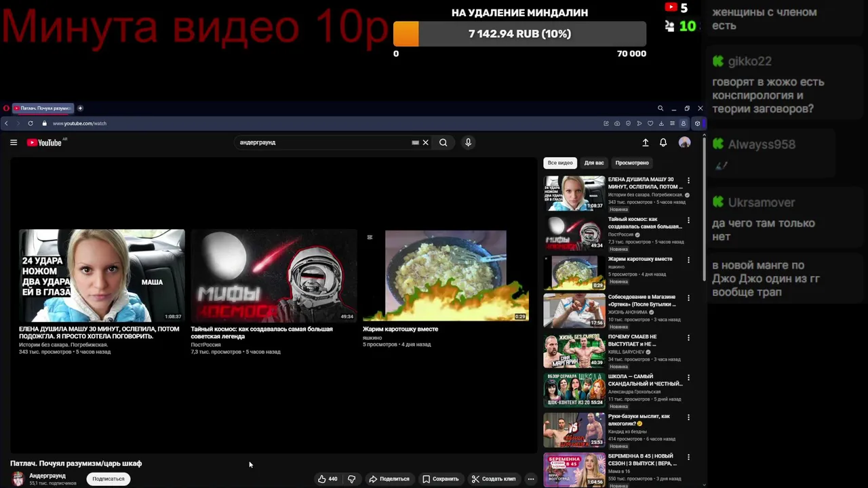Open options for Собеседование в Магазине video
868x488 pixels.
(688, 298)
